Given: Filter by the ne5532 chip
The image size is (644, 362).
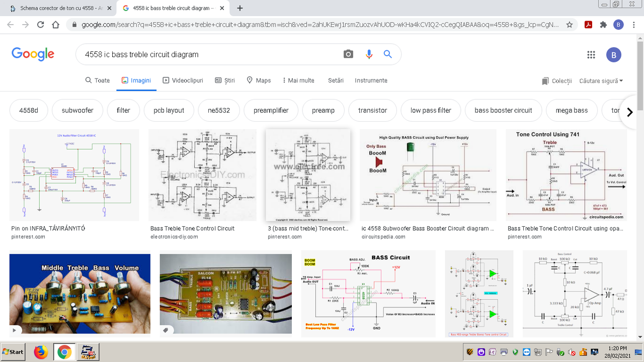Looking at the screenshot, I should (219, 111).
